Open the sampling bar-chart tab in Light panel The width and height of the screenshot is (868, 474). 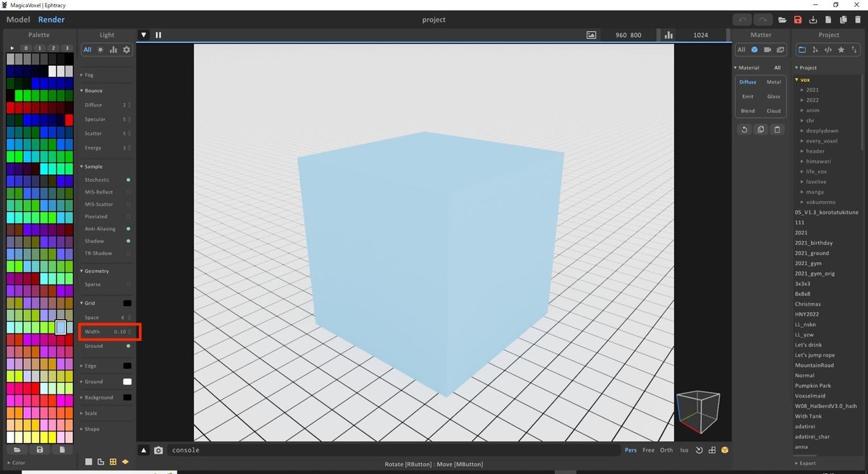click(114, 50)
